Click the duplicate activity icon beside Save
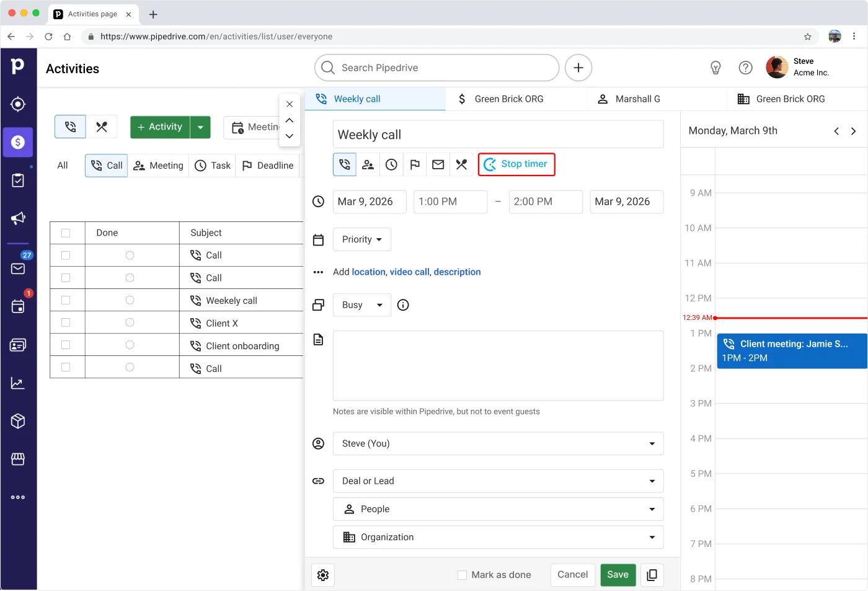868x591 pixels. (x=652, y=575)
